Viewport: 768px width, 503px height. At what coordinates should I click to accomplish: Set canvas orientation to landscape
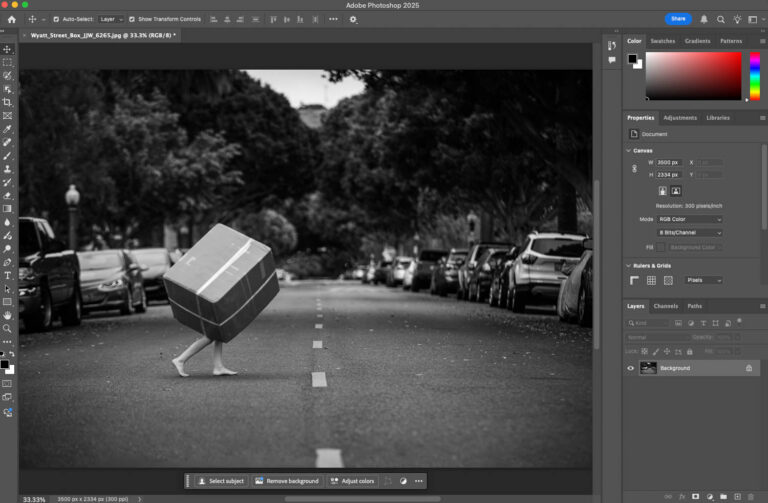(x=676, y=191)
